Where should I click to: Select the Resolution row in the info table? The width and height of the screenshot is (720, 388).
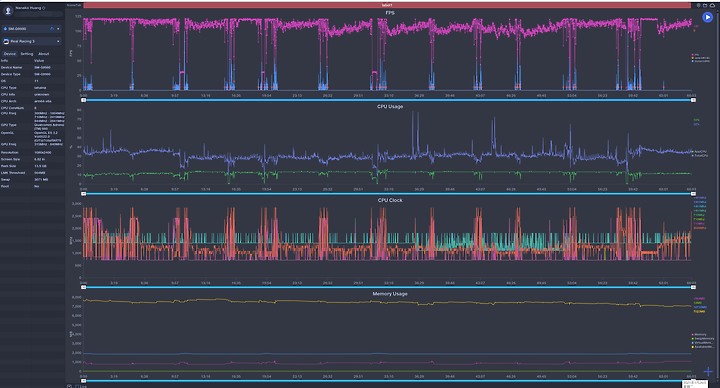click(x=33, y=152)
